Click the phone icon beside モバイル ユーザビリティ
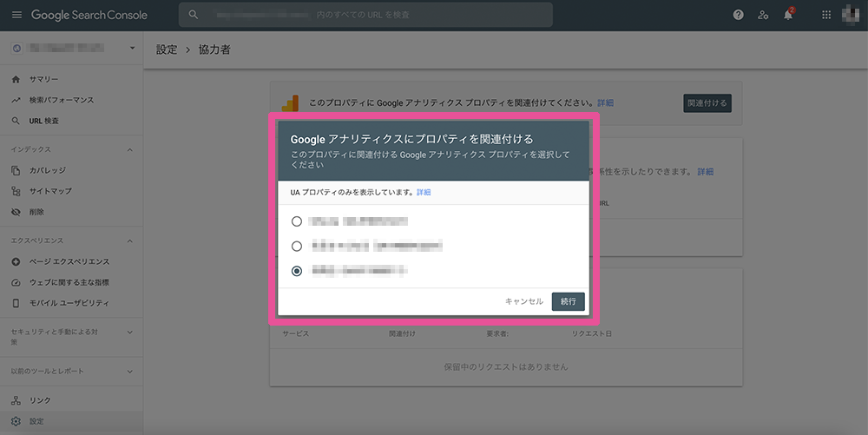868x435 pixels. coord(16,303)
